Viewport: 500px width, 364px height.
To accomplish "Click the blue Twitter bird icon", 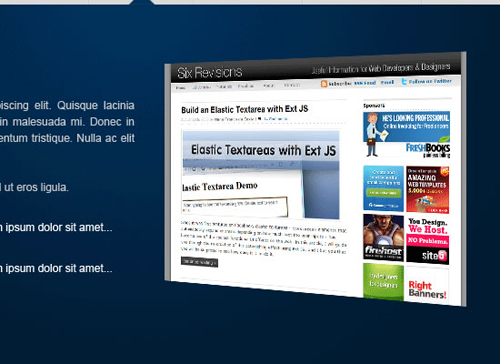I will (404, 82).
